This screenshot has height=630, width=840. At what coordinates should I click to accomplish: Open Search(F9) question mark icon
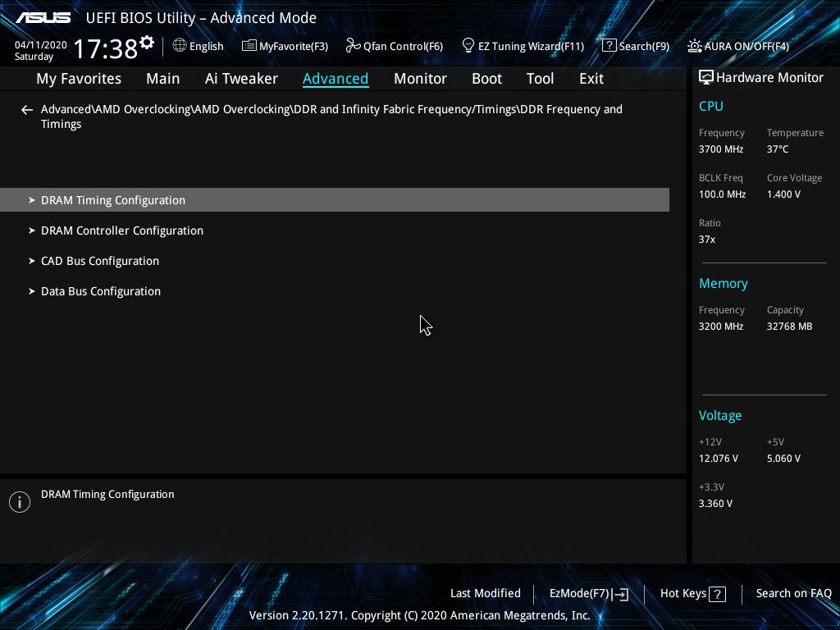pyautogui.click(x=609, y=46)
